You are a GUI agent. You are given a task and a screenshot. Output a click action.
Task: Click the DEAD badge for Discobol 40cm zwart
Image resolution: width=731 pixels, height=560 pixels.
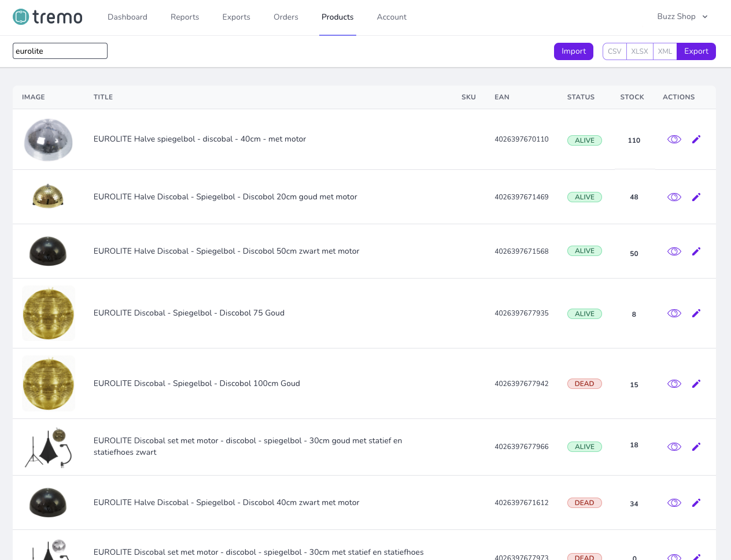click(x=585, y=503)
